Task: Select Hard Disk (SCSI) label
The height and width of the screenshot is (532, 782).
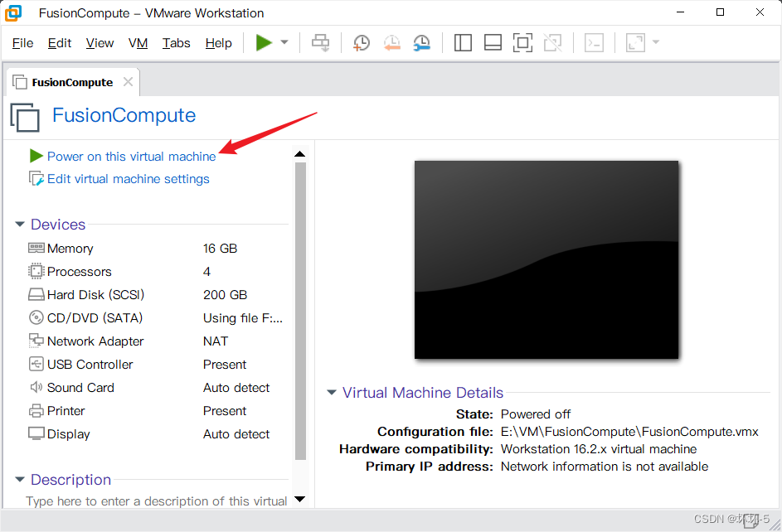Action: point(95,295)
